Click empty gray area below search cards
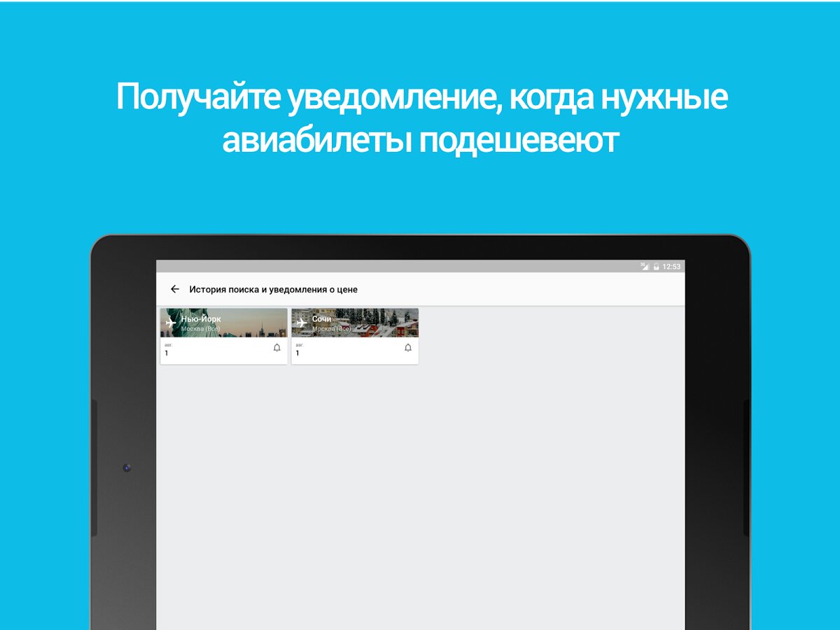This screenshot has height=630, width=840. point(420,490)
